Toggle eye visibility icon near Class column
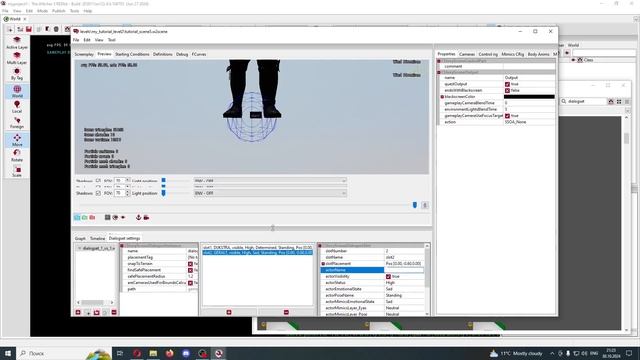 573,60
